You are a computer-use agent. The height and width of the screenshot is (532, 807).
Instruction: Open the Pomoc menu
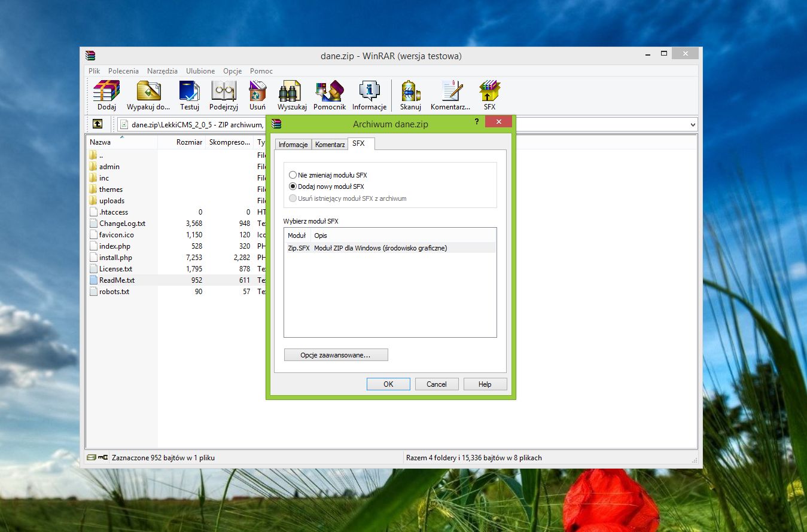tap(261, 71)
